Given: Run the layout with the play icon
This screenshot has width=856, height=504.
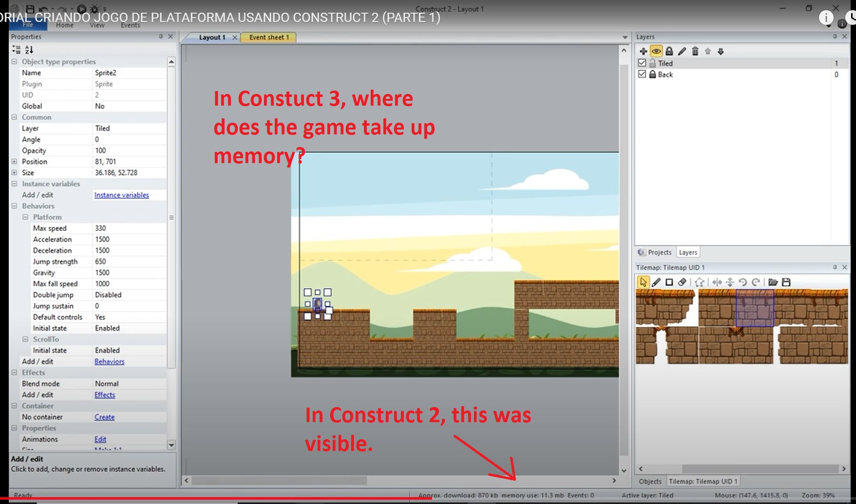Looking at the screenshot, I should 81,9.
